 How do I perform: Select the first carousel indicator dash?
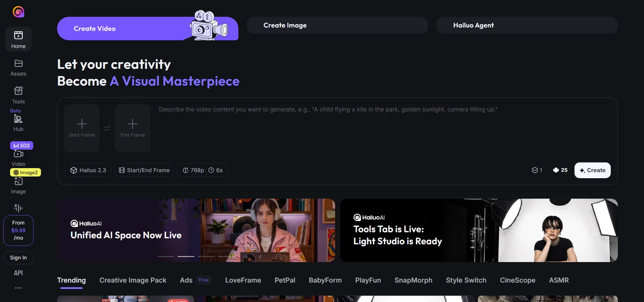point(166,256)
